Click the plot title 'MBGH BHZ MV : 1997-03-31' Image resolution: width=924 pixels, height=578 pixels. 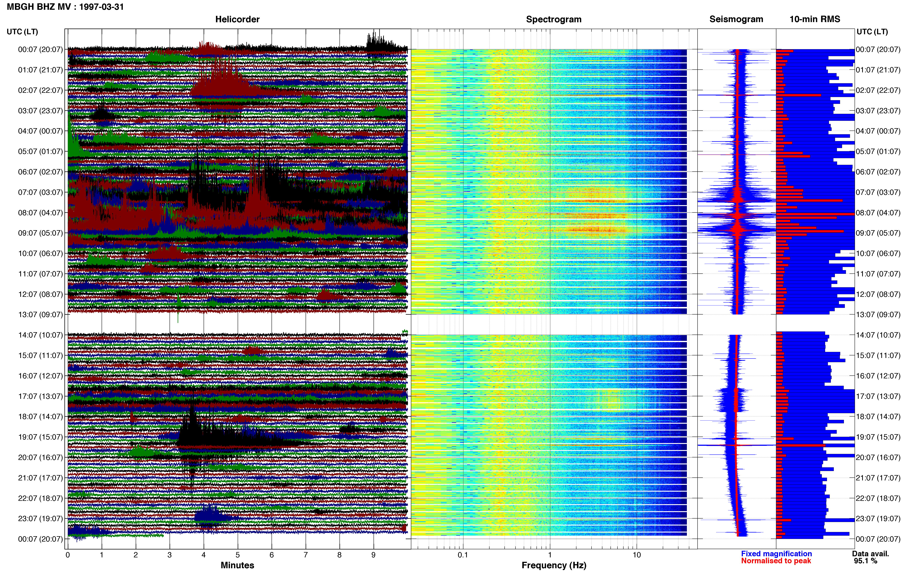click(65, 6)
